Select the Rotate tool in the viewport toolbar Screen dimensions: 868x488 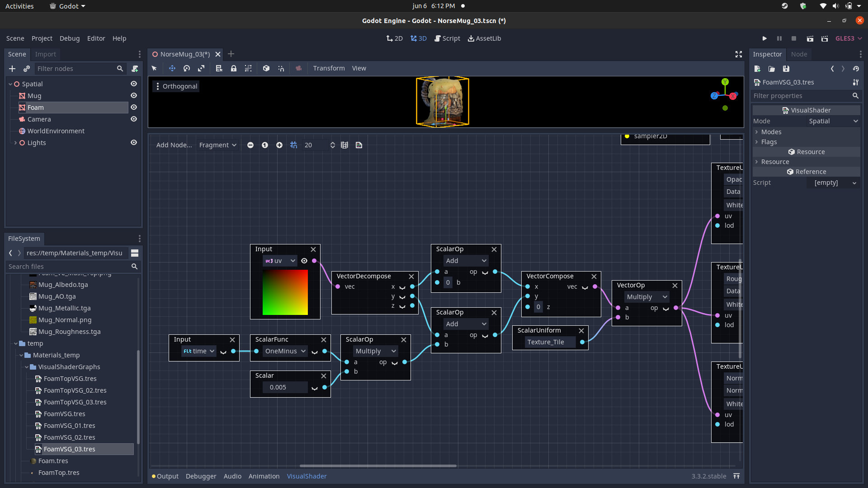(x=186, y=68)
